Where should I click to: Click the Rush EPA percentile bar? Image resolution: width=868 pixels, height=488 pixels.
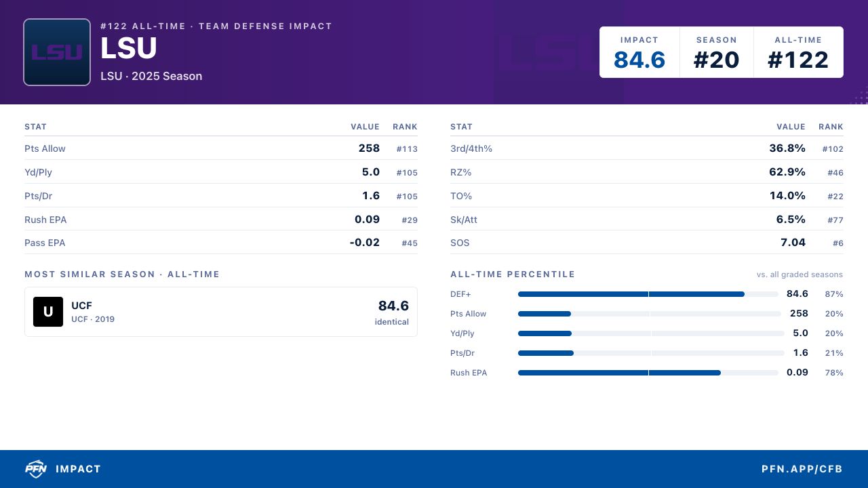click(x=648, y=373)
